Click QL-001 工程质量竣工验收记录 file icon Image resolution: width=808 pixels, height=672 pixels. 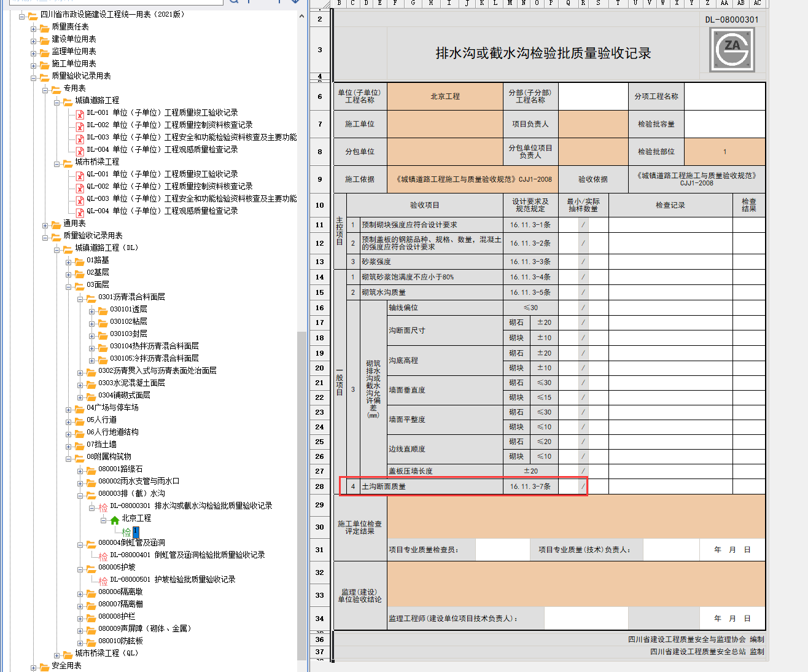pos(80,175)
